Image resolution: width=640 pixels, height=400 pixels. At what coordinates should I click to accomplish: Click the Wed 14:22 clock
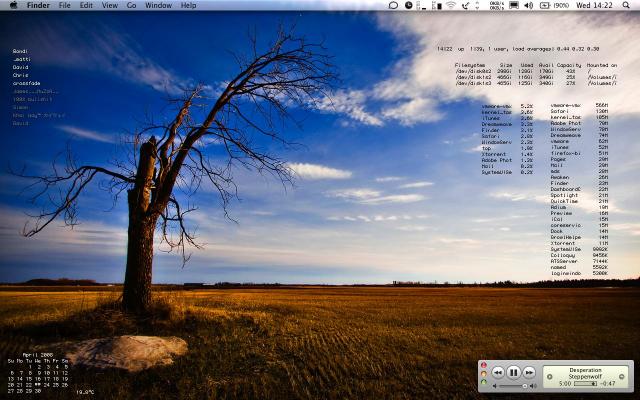tap(594, 5)
